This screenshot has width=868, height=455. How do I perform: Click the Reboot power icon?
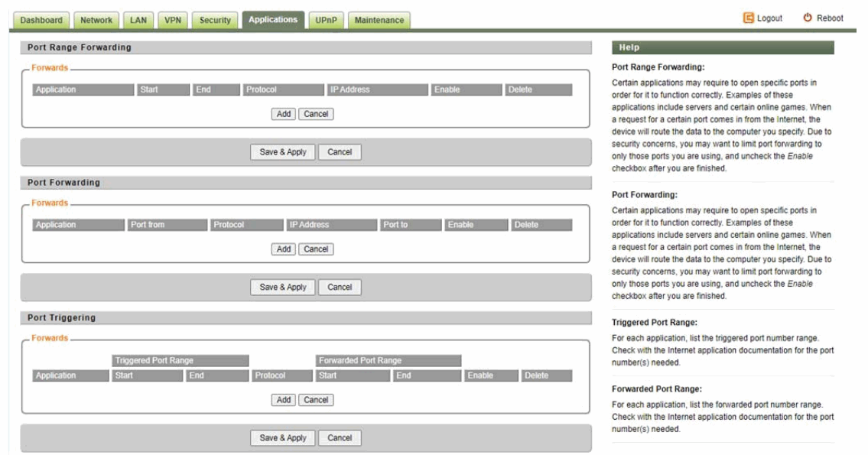(x=808, y=18)
